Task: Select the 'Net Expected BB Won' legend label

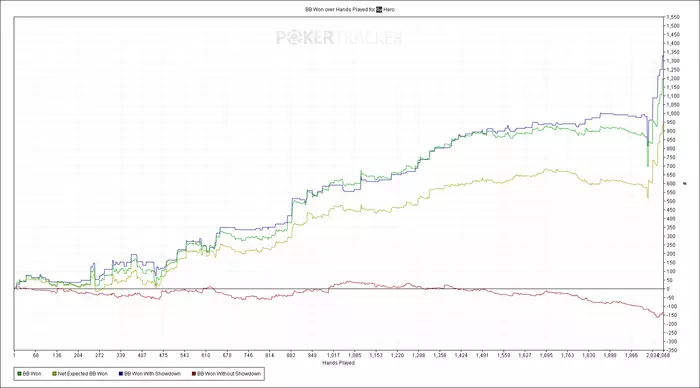Action: [83, 374]
